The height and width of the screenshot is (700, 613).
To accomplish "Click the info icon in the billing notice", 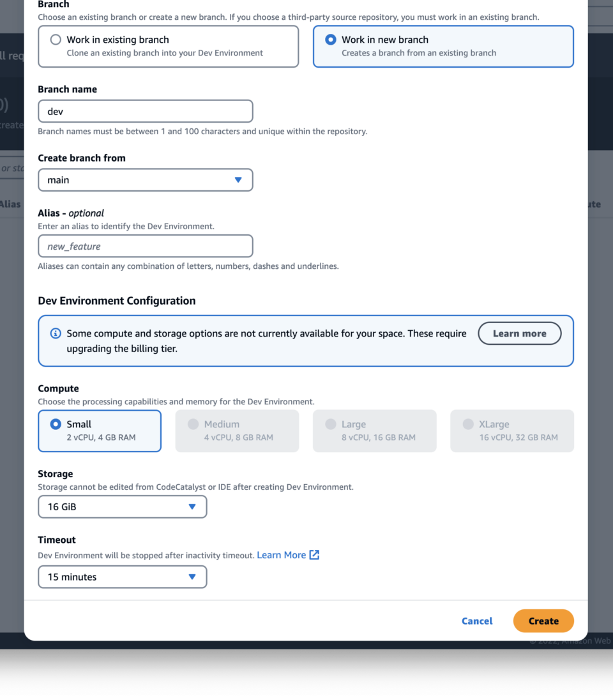I will pos(56,333).
